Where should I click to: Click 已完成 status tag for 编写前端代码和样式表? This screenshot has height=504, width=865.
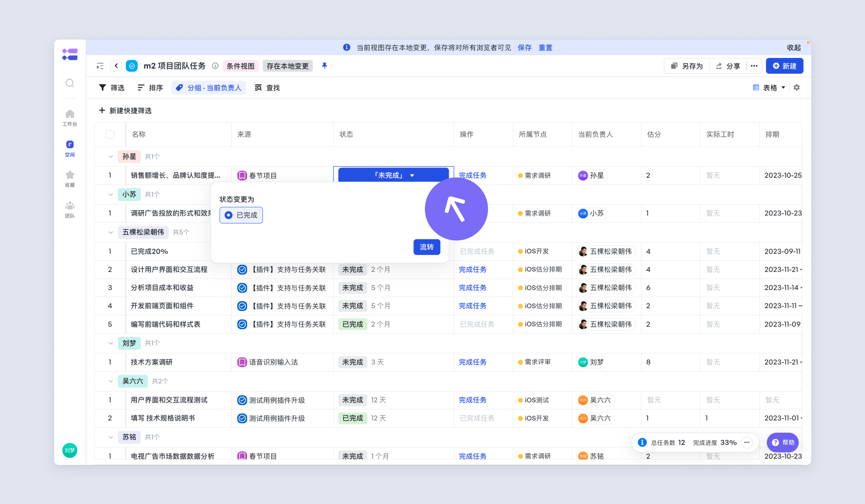[352, 324]
